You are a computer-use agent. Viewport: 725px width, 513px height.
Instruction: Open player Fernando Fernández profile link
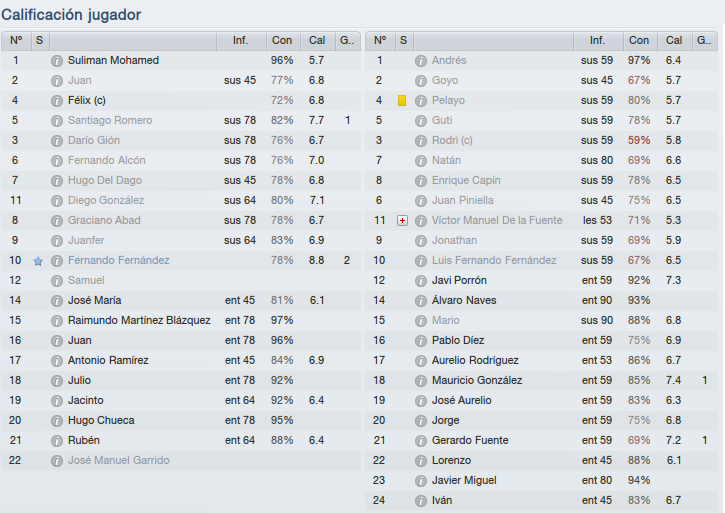pyautogui.click(x=118, y=260)
